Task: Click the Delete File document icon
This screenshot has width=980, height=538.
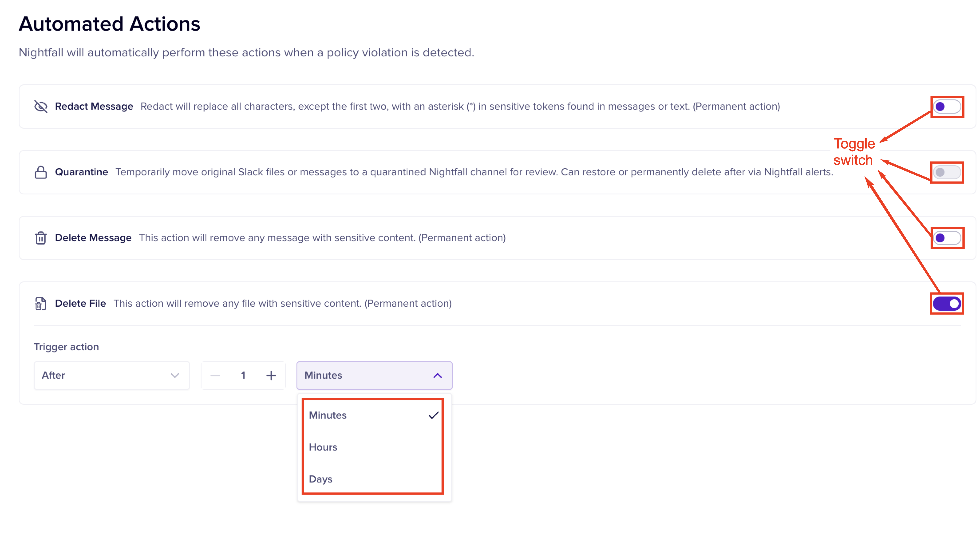Action: point(41,304)
